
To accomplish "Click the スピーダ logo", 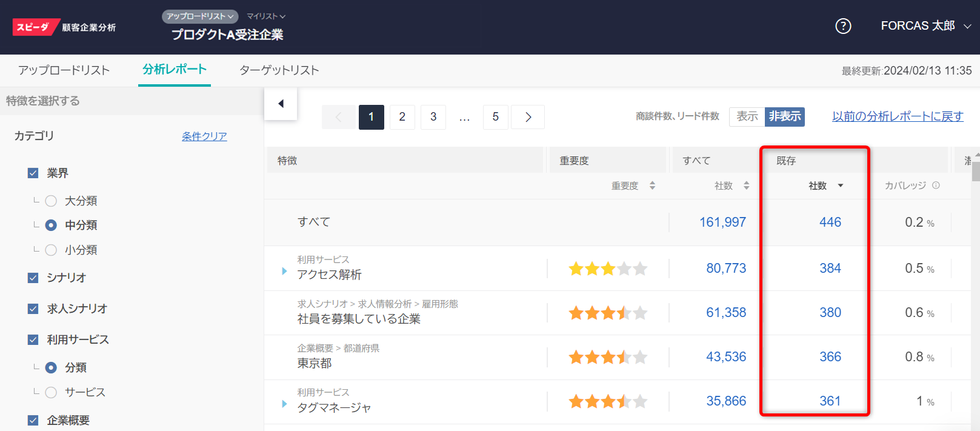I will click(35, 27).
